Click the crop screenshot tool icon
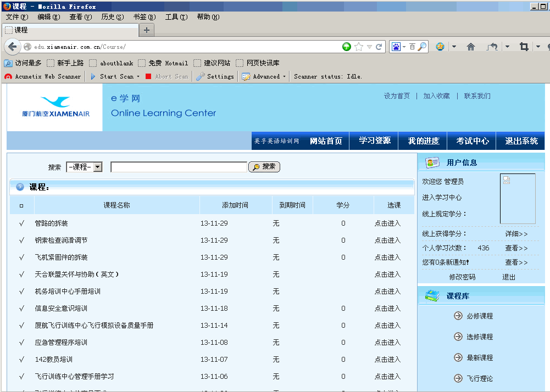550x392 pixels. tap(524, 47)
